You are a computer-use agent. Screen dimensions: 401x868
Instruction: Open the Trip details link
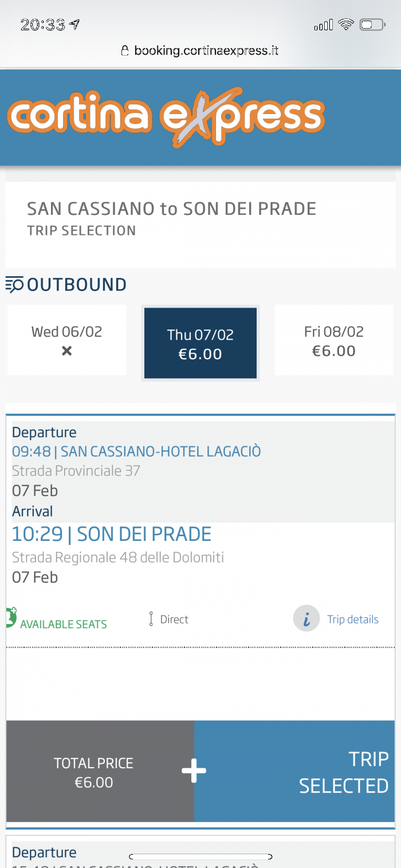[353, 619]
